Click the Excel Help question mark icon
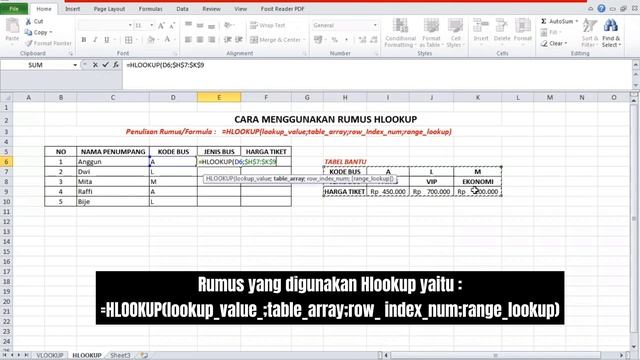This screenshot has width=640, height=360. click(x=601, y=9)
